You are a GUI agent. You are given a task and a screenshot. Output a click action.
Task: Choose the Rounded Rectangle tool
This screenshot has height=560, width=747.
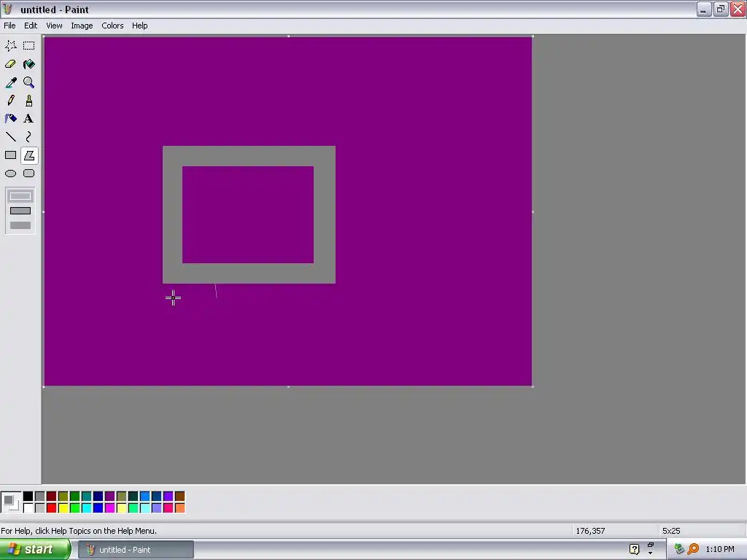(29, 174)
